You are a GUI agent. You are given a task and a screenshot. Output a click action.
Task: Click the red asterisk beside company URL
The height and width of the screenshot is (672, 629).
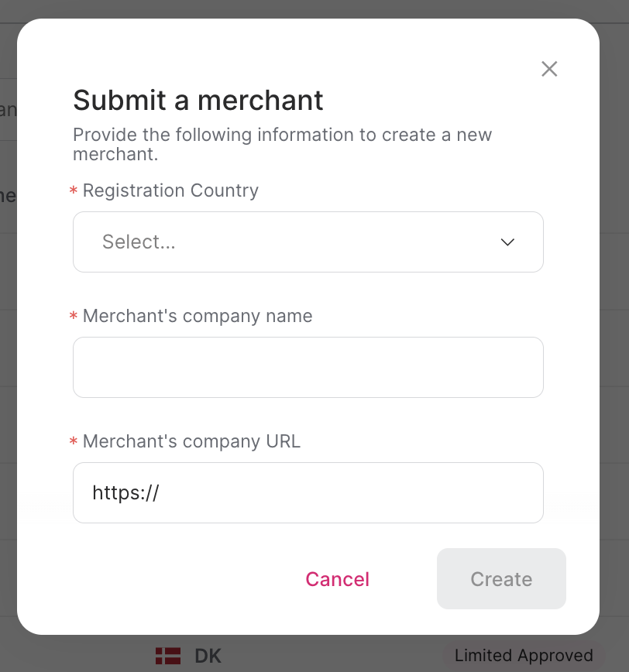click(x=72, y=441)
